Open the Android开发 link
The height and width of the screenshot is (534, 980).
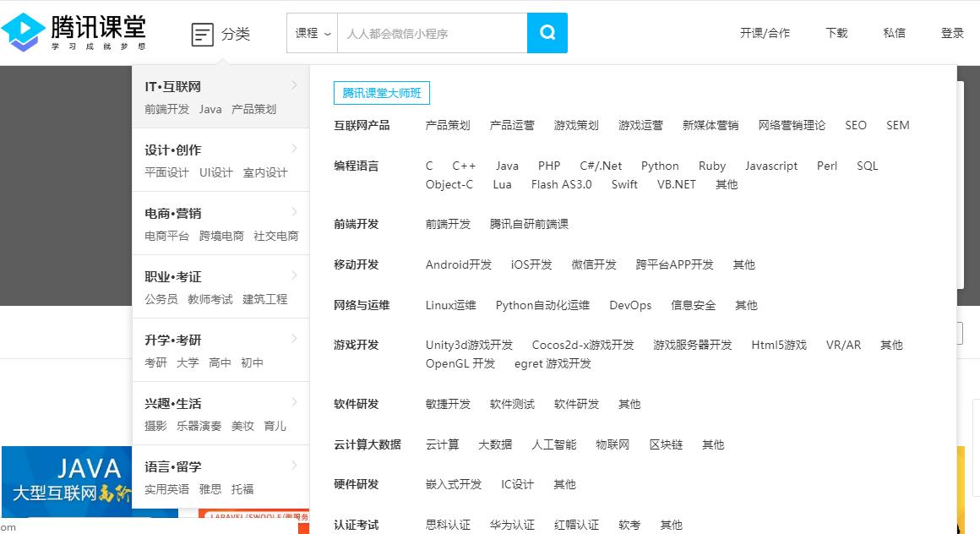tap(459, 264)
